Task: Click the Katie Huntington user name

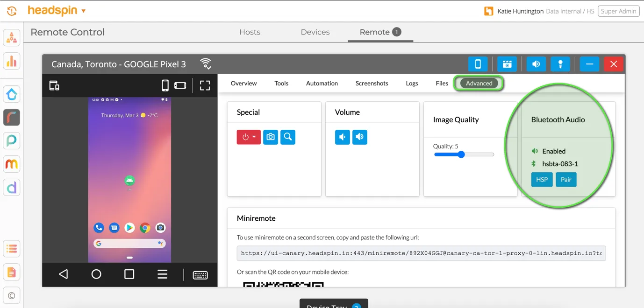Action: (520, 11)
